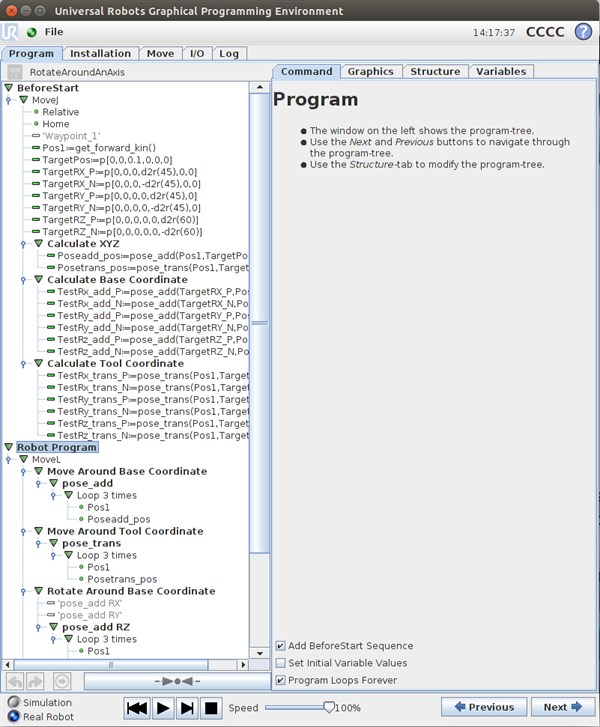The height and width of the screenshot is (727, 600).
Task: Collapse the Robot Program node
Action: 8,447
